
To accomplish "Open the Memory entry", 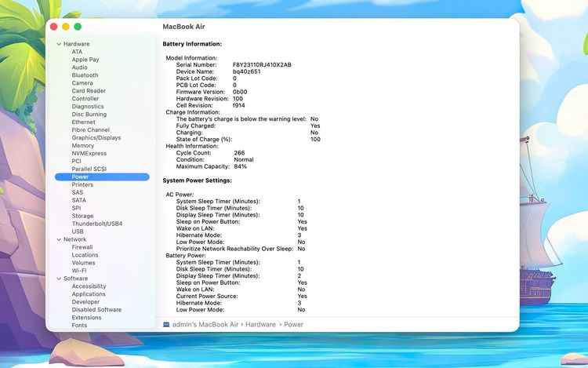I will pos(82,145).
